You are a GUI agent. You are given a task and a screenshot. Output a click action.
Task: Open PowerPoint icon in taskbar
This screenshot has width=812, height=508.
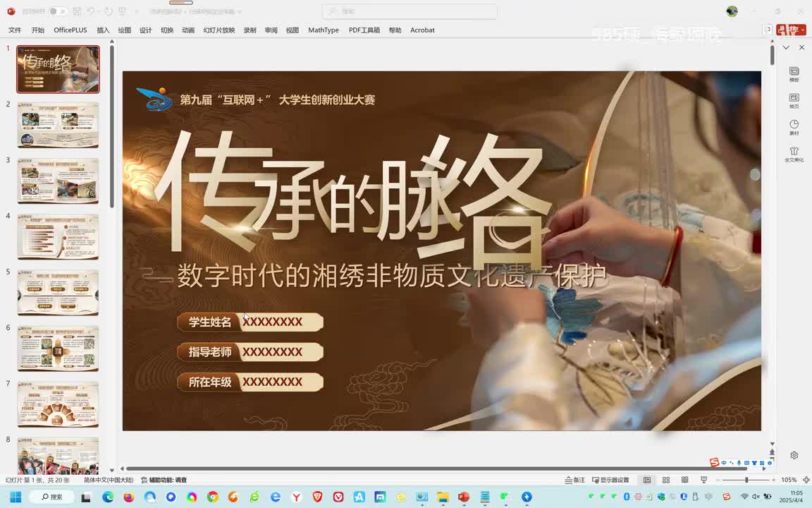[x=464, y=497]
